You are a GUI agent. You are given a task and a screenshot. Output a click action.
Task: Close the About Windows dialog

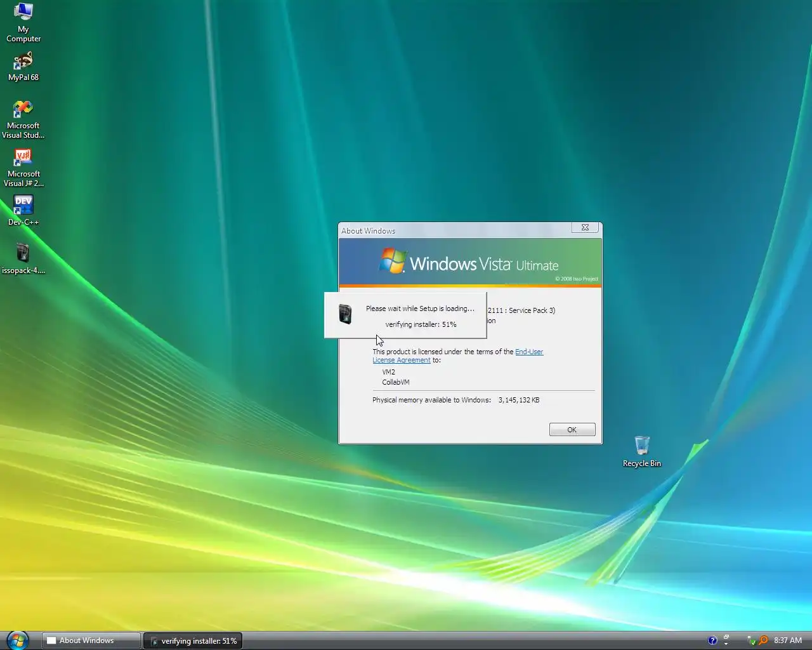585,227
